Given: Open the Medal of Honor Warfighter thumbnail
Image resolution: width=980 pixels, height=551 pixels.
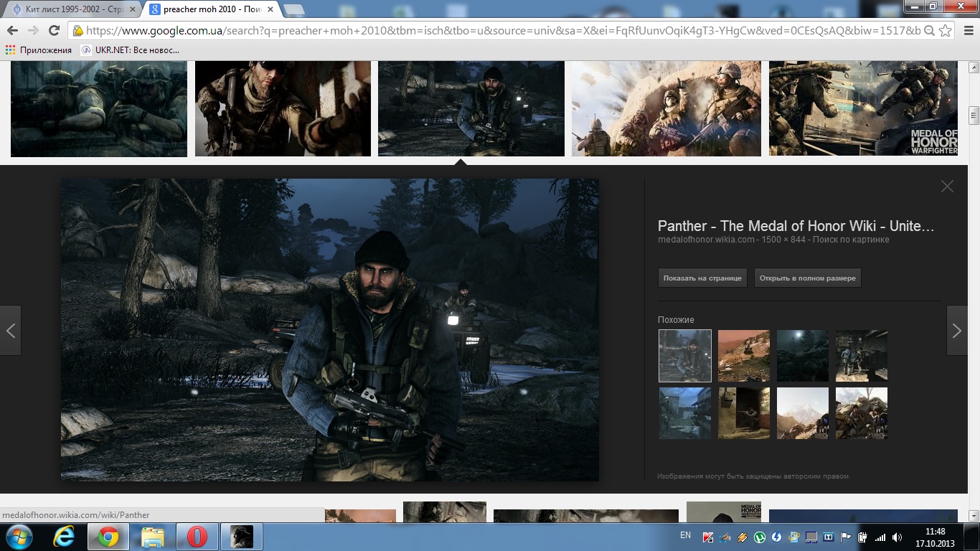Looking at the screenshot, I should (863, 108).
